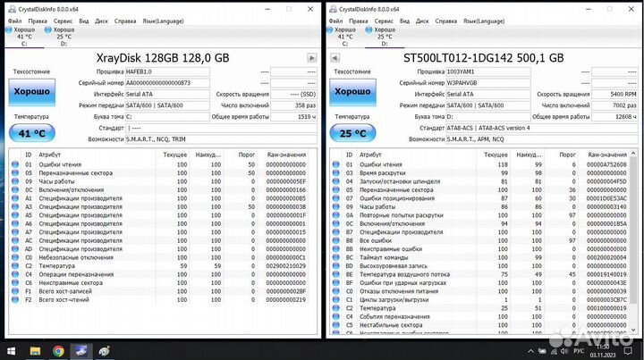The width and height of the screenshot is (644, 360).
Task: Open Chrome from taskbar
Action: 58,351
